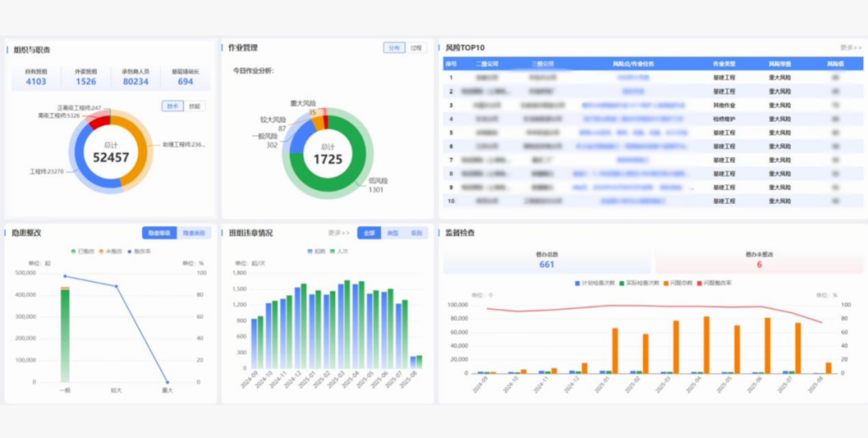Click the 人次 green legend square

click(333, 251)
